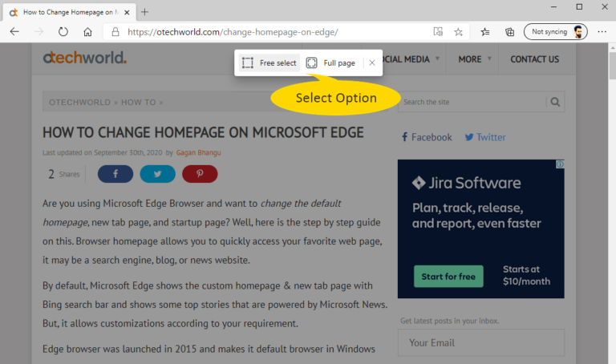Open sidebar Facebook link
The image size is (616, 364).
pos(427,137)
